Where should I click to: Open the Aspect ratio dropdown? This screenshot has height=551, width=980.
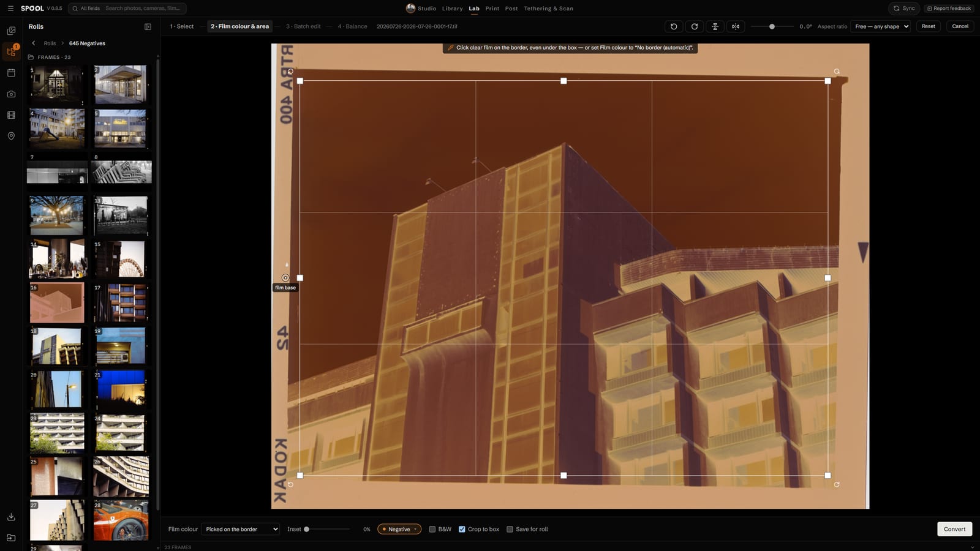pos(880,26)
